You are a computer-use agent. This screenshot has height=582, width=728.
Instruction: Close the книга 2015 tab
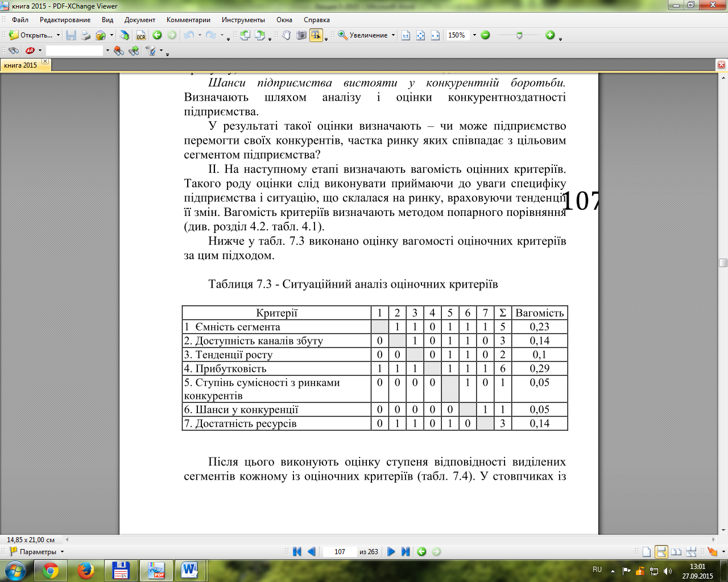click(x=45, y=61)
